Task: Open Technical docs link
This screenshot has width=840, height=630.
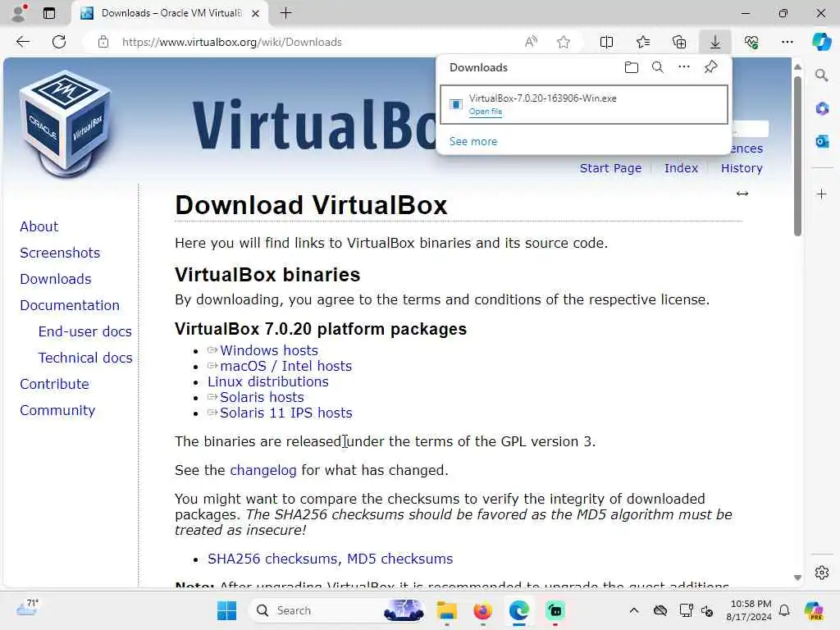Action: (x=85, y=358)
